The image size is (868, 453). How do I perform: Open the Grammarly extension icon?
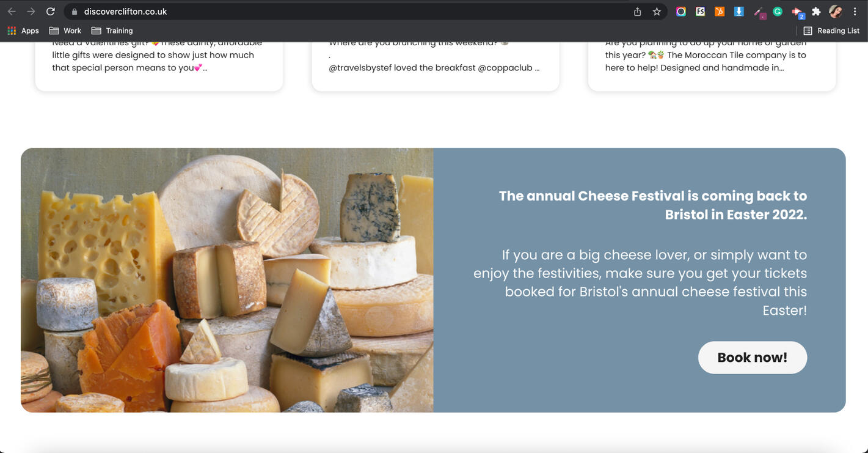[x=778, y=11]
